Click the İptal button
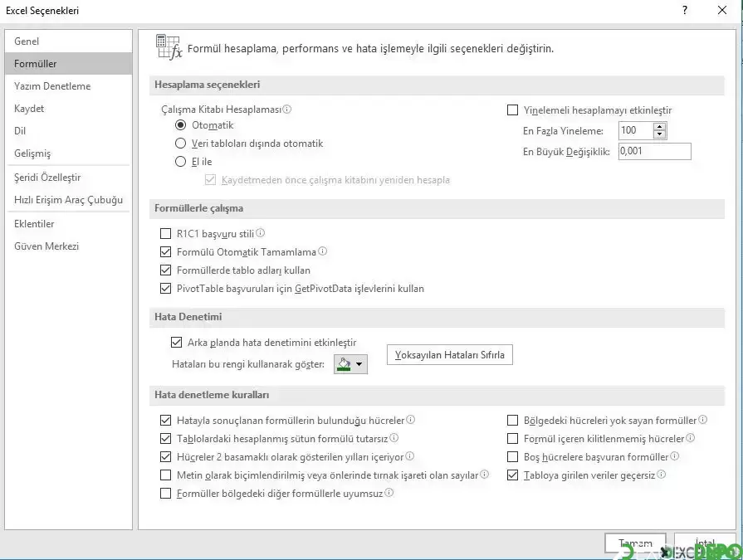This screenshot has height=560, width=743. (705, 543)
